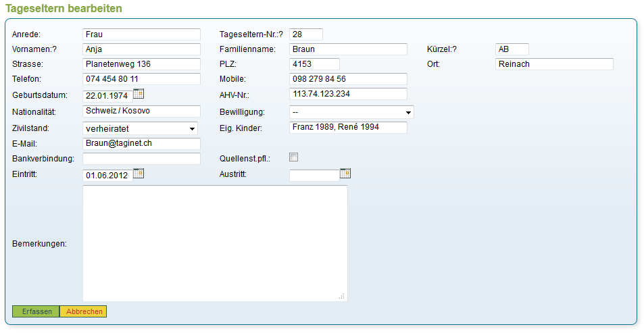The width and height of the screenshot is (644, 333).
Task: Open the Geburtsdatum calendar picker icon
Action: (x=139, y=94)
